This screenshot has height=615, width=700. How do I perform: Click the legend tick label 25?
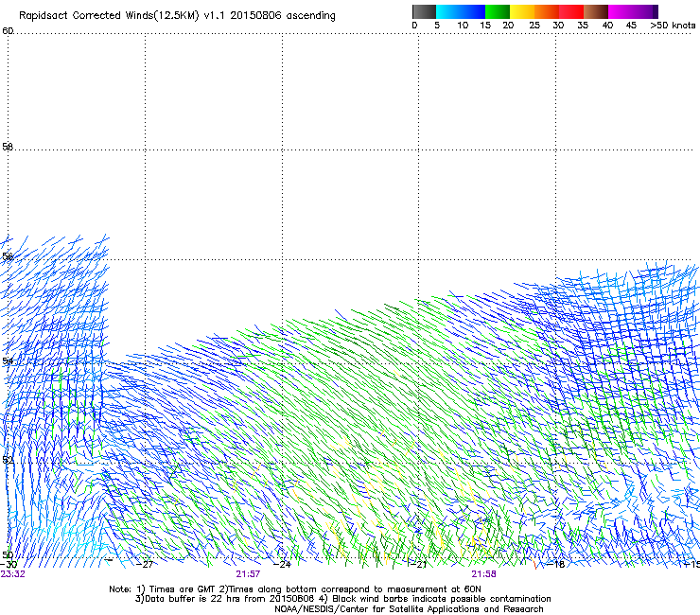pyautogui.click(x=534, y=26)
